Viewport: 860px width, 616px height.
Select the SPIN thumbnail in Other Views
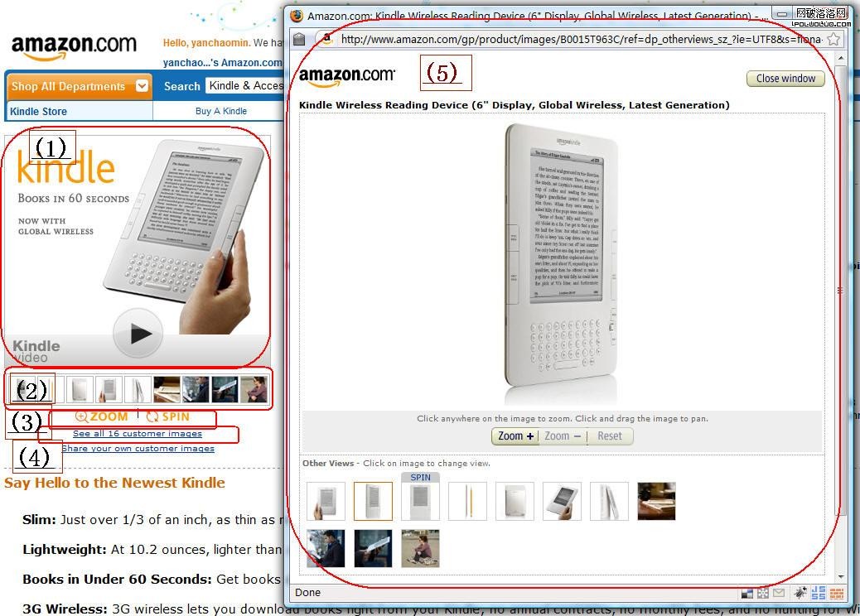pyautogui.click(x=420, y=497)
